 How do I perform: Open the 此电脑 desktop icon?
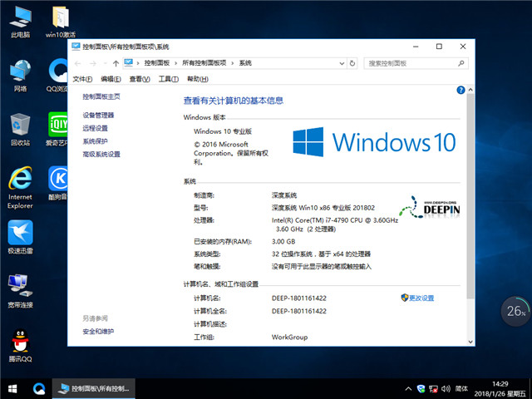click(x=20, y=22)
